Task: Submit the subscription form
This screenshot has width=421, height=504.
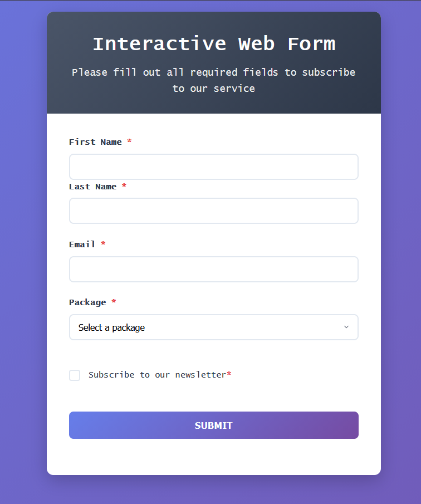Action: (x=213, y=425)
